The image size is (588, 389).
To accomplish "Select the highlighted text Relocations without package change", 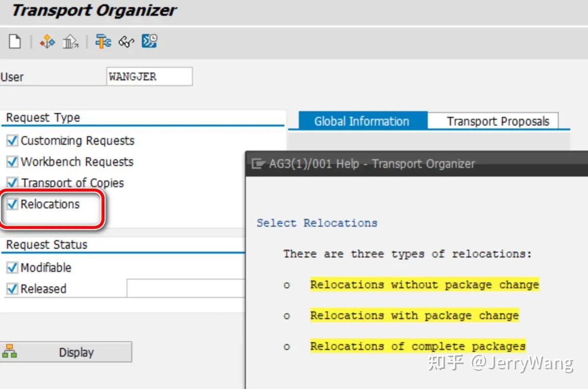I will [x=424, y=285].
